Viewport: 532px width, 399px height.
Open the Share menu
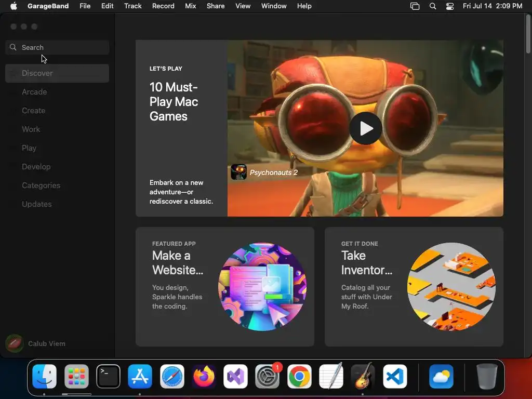pyautogui.click(x=216, y=6)
